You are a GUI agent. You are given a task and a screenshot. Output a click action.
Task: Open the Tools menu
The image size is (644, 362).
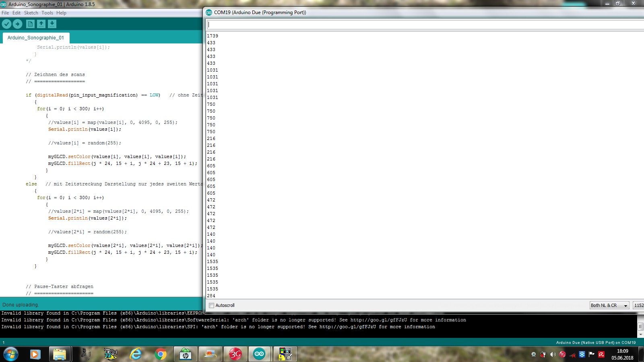(x=47, y=13)
